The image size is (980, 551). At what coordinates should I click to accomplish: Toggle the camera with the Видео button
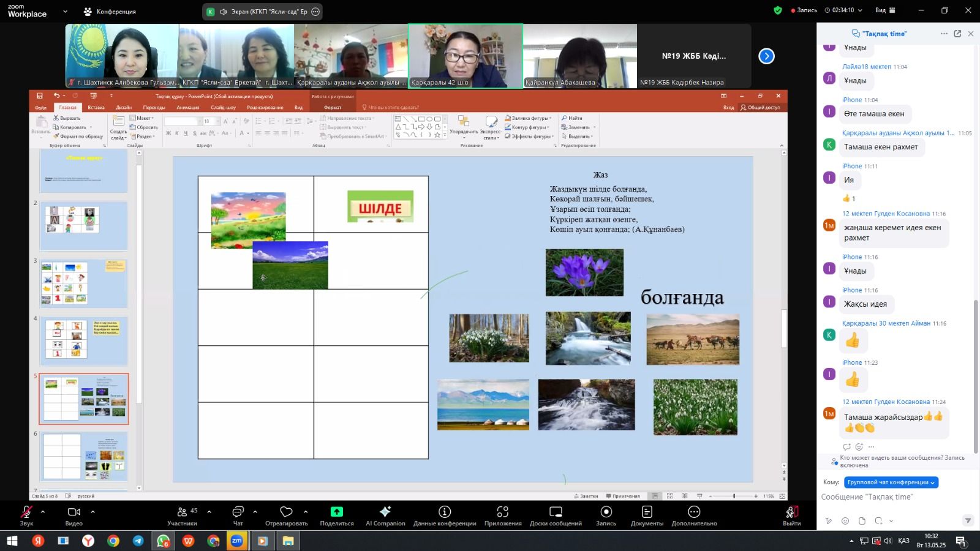[x=73, y=515]
